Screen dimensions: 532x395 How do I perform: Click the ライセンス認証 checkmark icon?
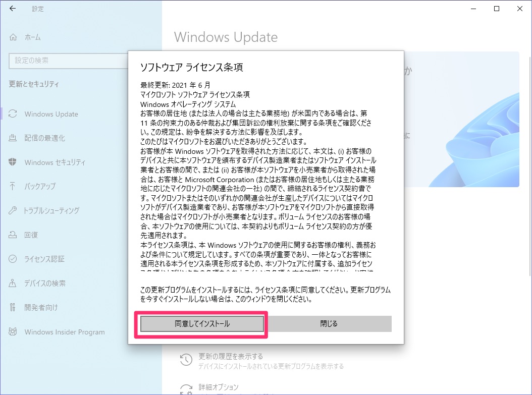point(13,259)
